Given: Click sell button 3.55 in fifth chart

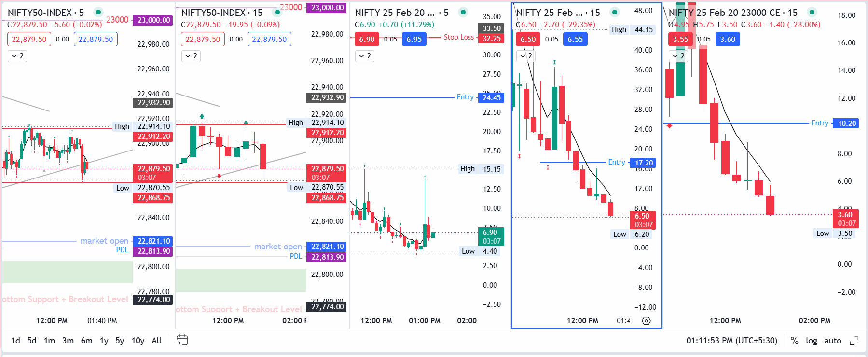Looking at the screenshot, I should click(680, 39).
